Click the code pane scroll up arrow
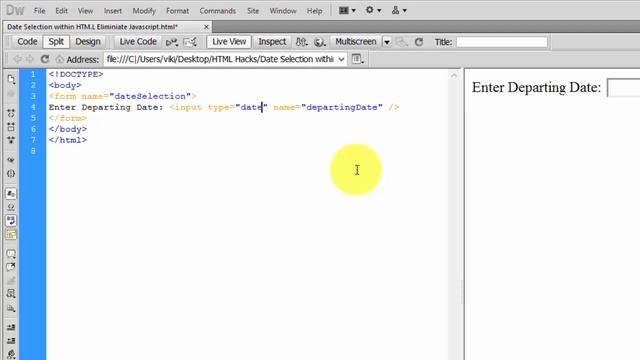This screenshot has height=360, width=640. pos(454,76)
